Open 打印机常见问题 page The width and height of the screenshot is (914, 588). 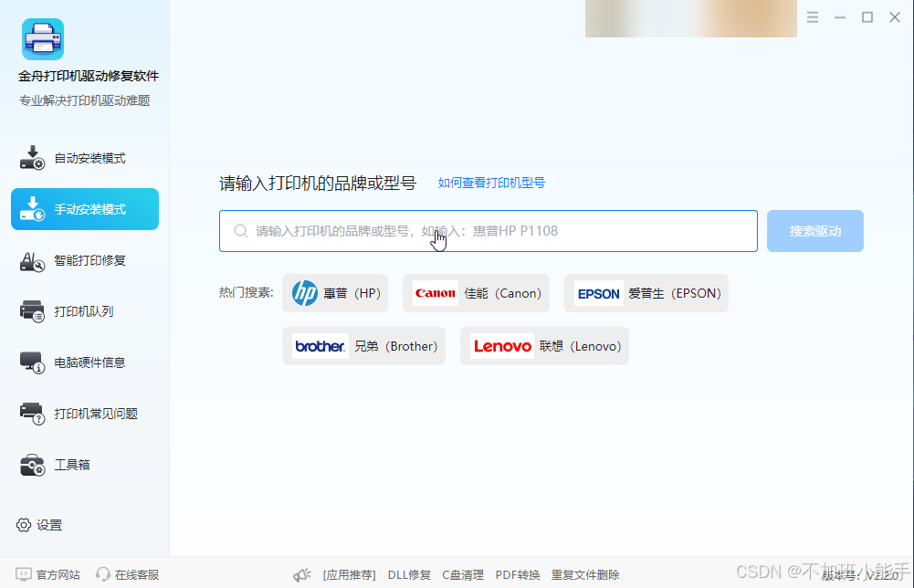pyautogui.click(x=85, y=414)
